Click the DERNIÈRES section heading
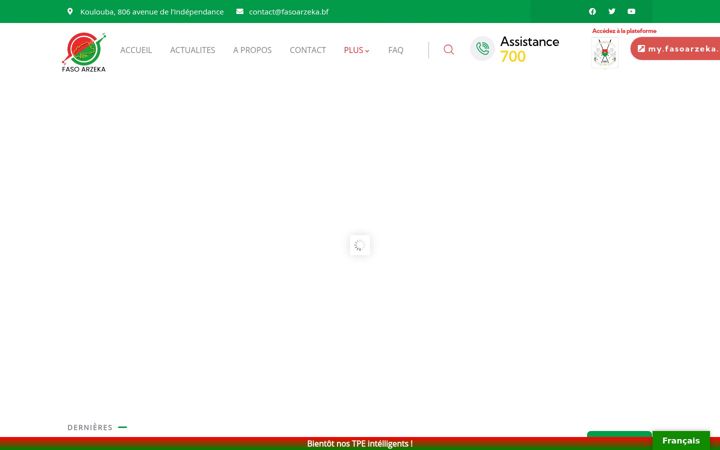Image resolution: width=720 pixels, height=450 pixels. click(x=90, y=428)
